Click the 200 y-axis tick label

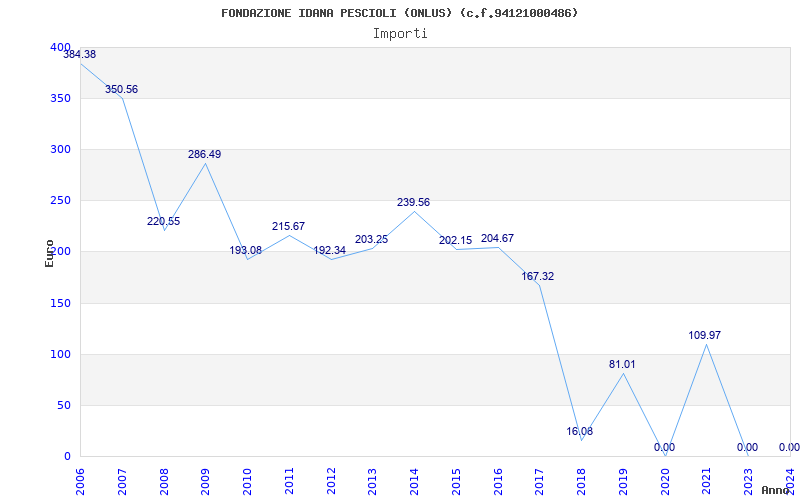coord(60,252)
